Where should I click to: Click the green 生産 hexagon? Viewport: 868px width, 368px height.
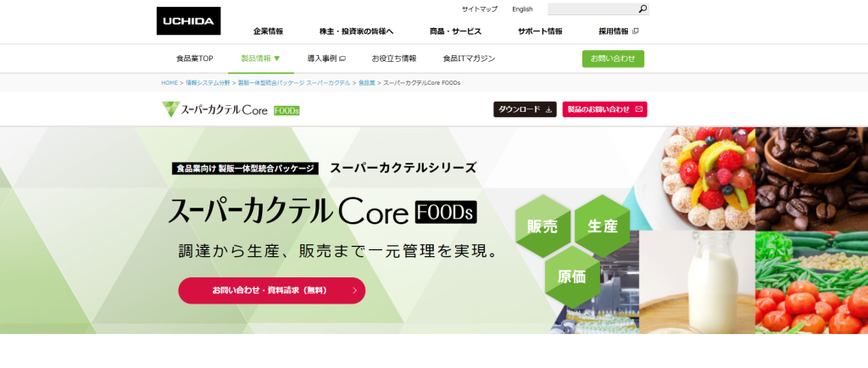603,226
